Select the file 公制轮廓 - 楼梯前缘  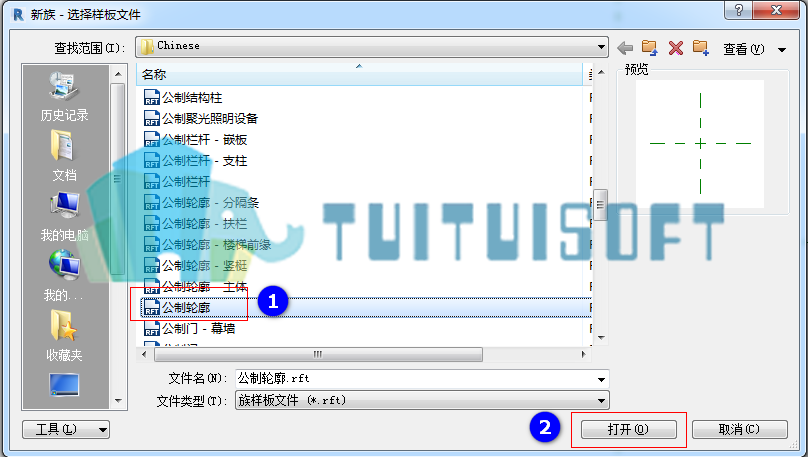(216, 245)
